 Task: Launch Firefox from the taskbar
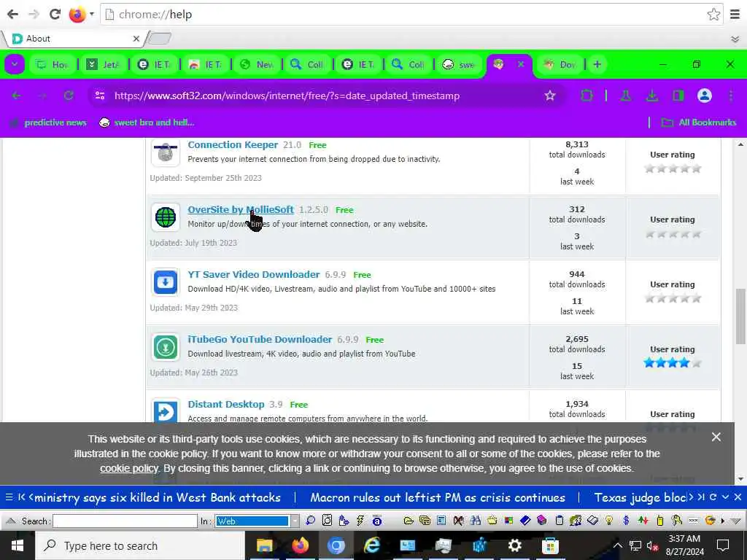click(x=300, y=545)
